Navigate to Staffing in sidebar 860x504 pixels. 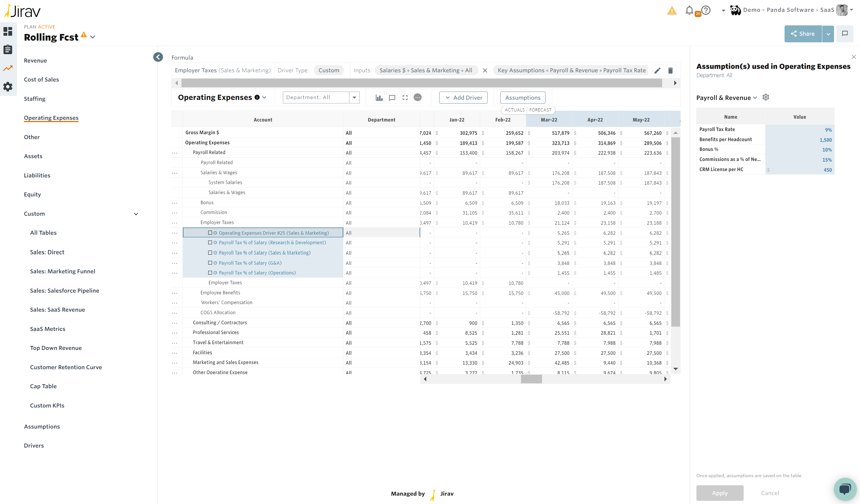(35, 98)
